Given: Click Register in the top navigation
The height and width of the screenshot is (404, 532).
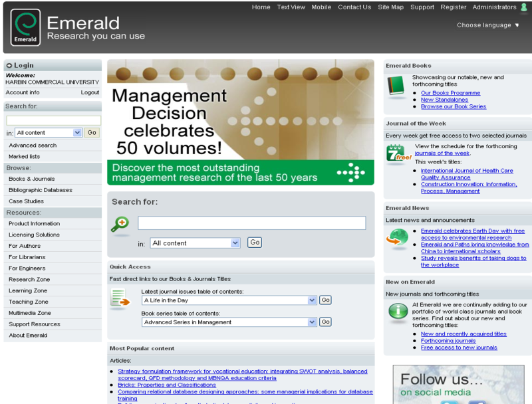Looking at the screenshot, I should coord(454,7).
